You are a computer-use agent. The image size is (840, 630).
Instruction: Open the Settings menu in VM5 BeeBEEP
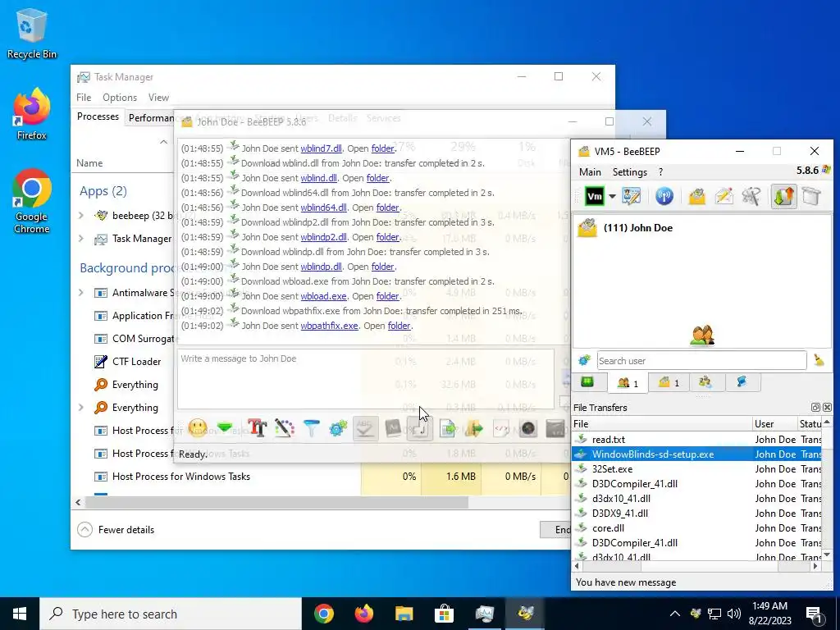pyautogui.click(x=630, y=172)
